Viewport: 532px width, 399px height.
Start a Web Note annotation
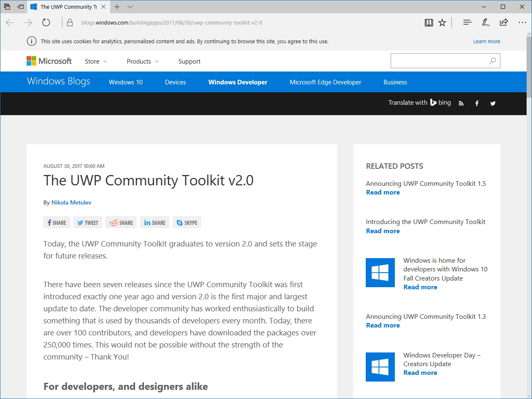(485, 22)
